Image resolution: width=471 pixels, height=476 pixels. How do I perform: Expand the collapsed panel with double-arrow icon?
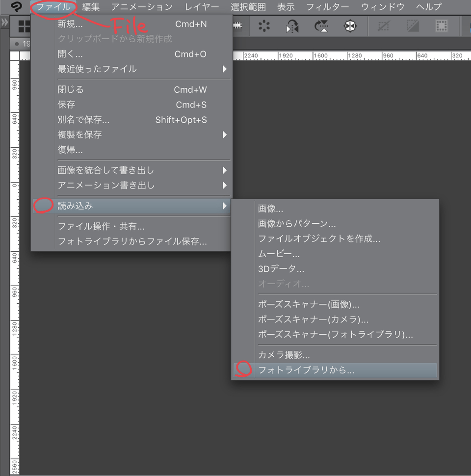click(4, 23)
